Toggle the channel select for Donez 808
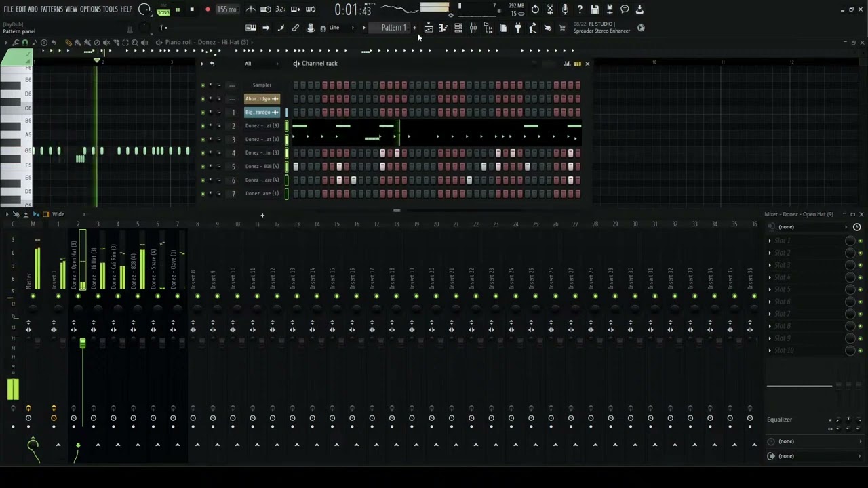The width and height of the screenshot is (868, 488). [287, 167]
